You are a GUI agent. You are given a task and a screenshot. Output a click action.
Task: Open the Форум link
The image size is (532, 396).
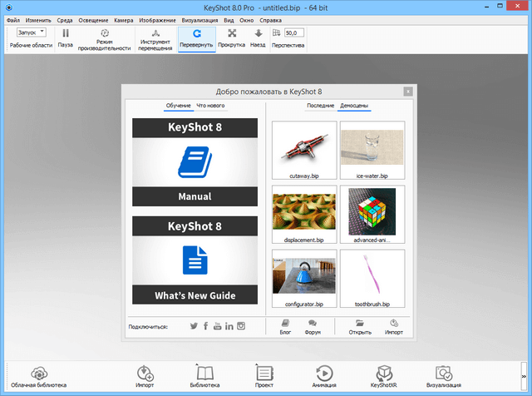click(313, 326)
